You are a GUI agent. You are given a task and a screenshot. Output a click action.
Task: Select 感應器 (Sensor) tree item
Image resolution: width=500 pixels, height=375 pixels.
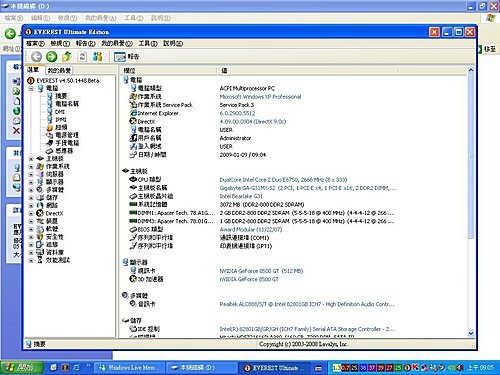(60, 151)
